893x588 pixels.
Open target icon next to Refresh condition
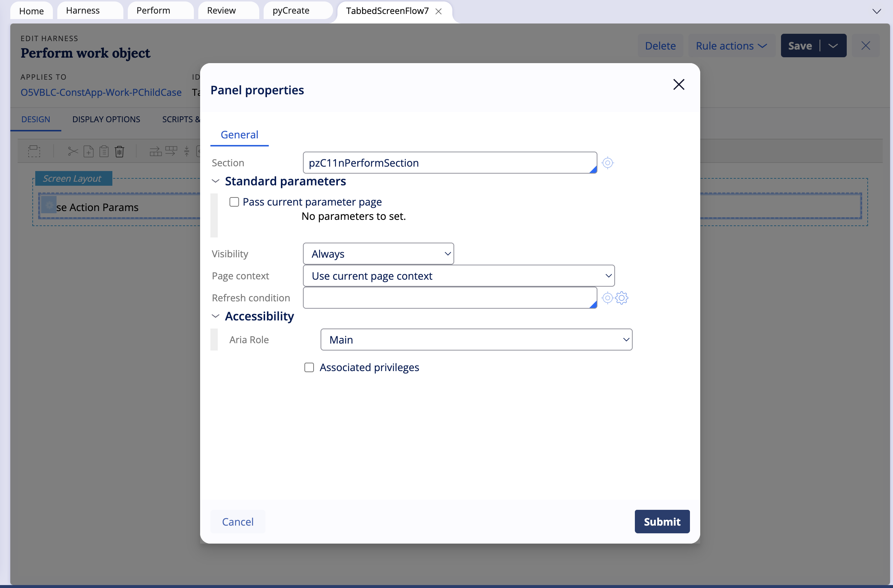tap(607, 298)
